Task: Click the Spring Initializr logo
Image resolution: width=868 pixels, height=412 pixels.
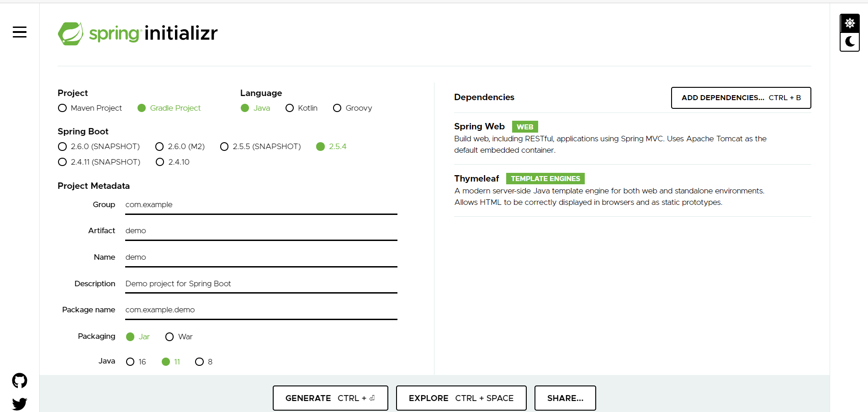Action: pyautogui.click(x=138, y=33)
